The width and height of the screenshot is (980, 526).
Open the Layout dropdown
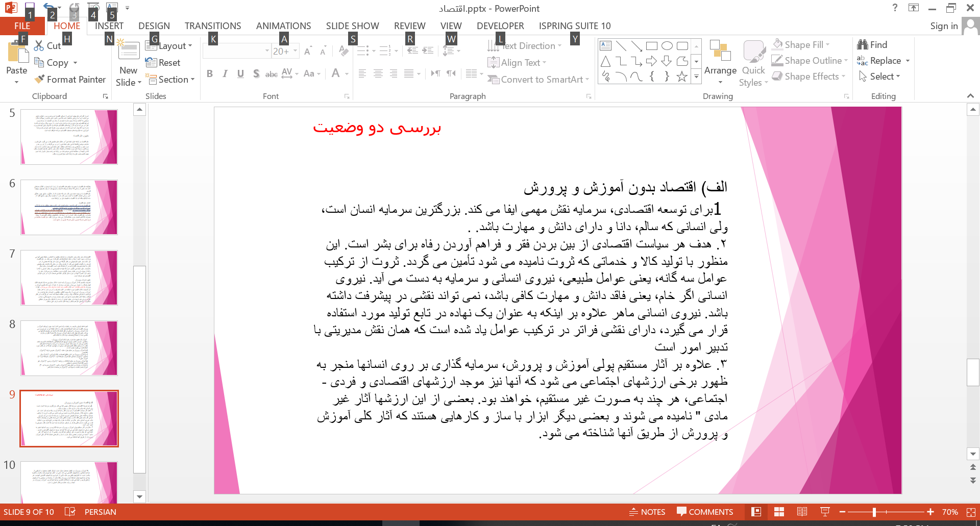[169, 46]
